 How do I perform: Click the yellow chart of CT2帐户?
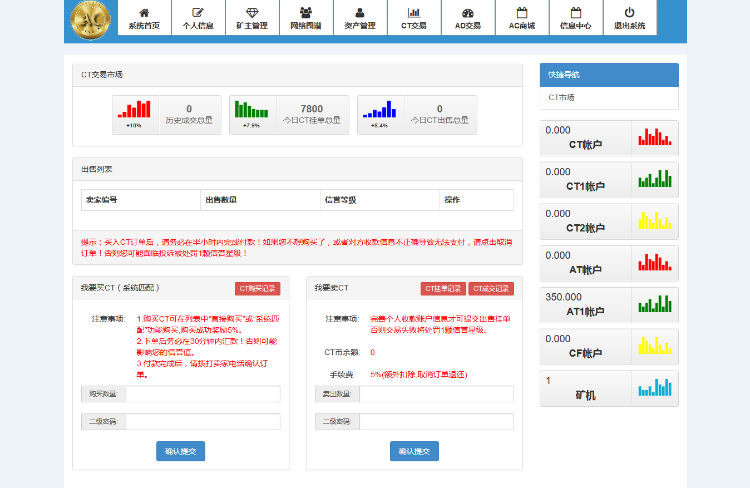tap(655, 221)
